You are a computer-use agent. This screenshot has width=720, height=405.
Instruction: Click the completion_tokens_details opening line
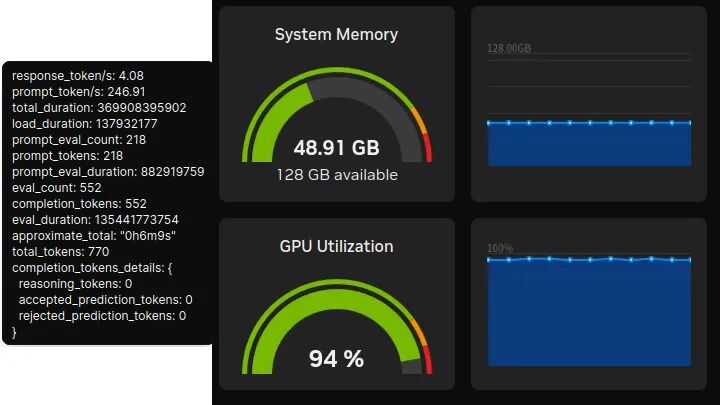coord(93,268)
